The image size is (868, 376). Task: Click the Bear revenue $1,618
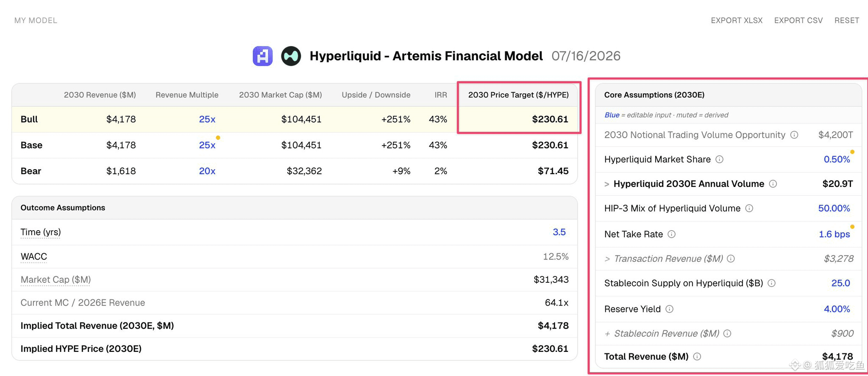tap(121, 171)
